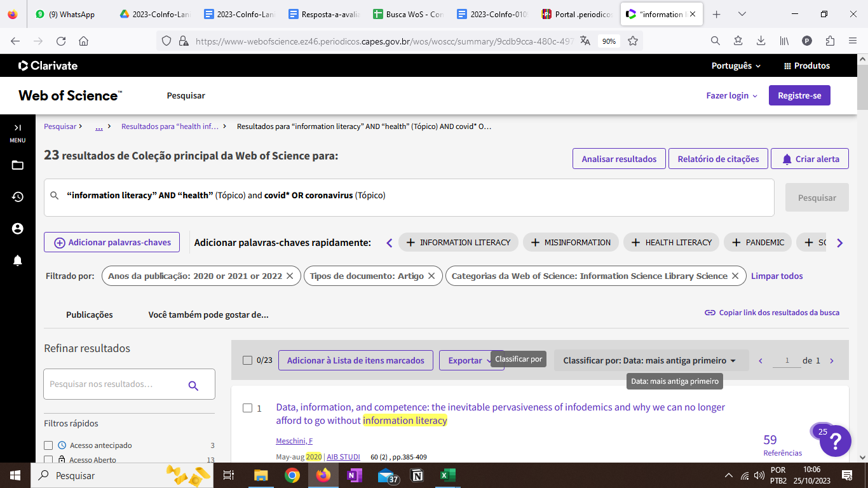Viewport: 868px width, 488px height.
Task: Click the 'Analisar resultados' button
Action: click(x=619, y=159)
